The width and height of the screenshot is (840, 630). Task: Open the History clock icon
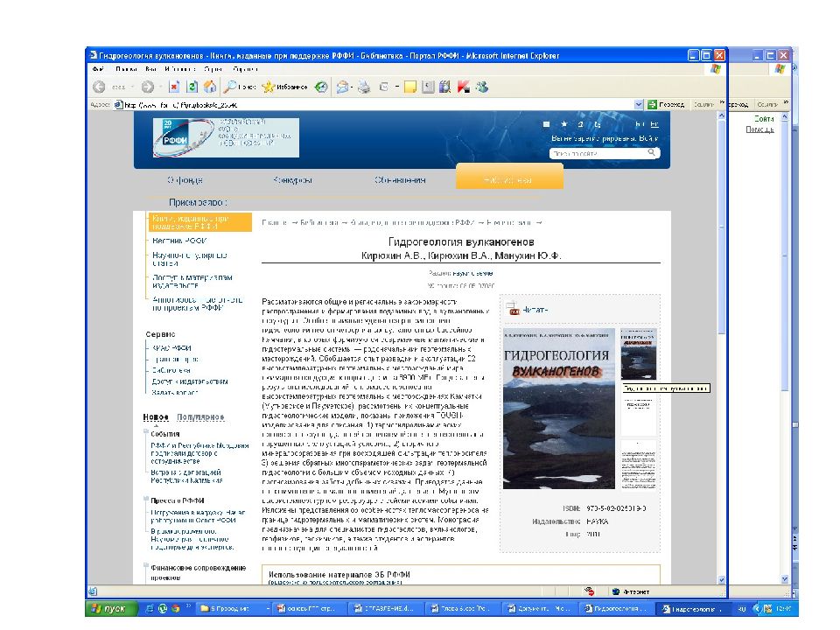click(321, 87)
